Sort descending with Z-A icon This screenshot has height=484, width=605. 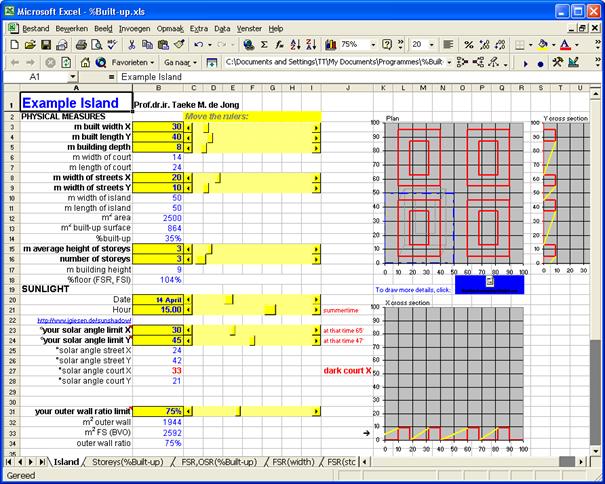click(311, 45)
